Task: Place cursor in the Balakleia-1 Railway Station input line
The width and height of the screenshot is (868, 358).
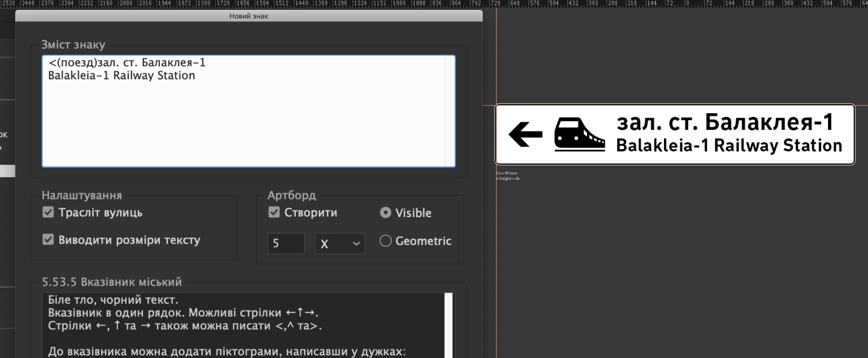Action: pyautogui.click(x=122, y=75)
